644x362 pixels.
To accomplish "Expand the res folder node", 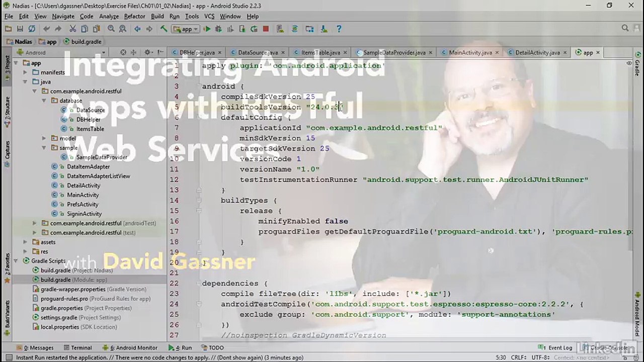I will point(25,251).
